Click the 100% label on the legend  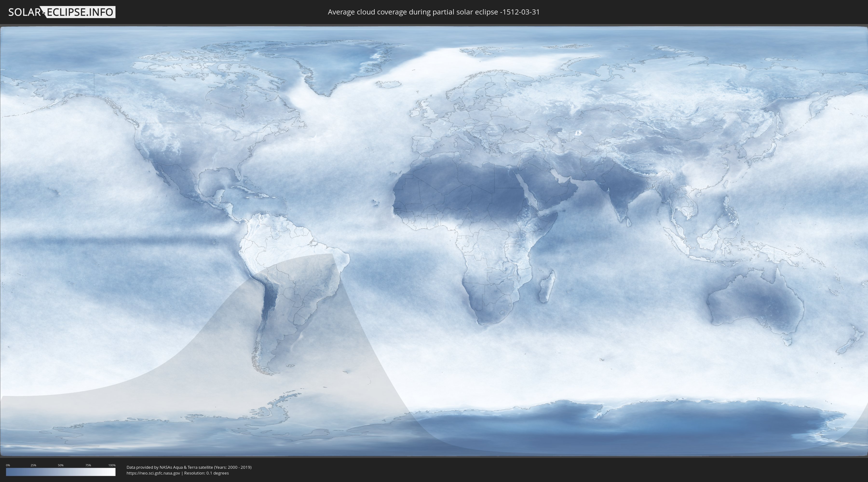click(x=112, y=465)
